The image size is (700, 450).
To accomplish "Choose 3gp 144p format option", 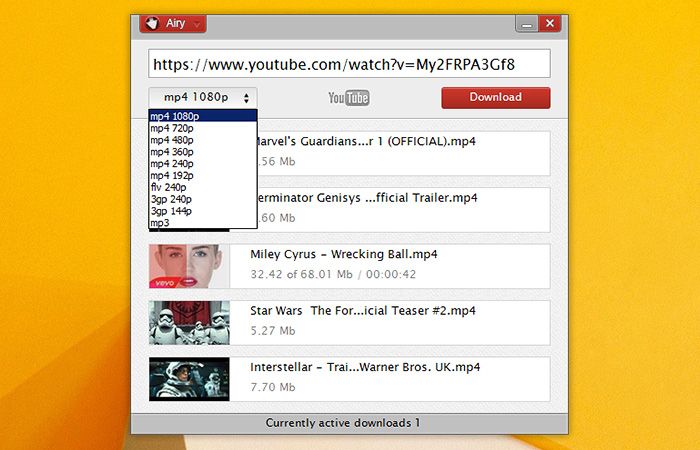I will (203, 211).
